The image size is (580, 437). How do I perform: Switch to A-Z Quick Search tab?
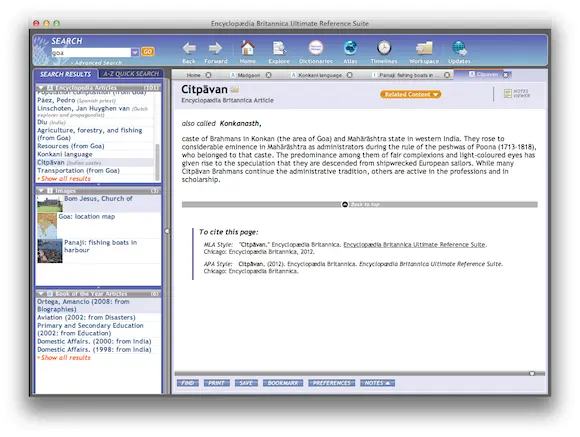point(131,74)
